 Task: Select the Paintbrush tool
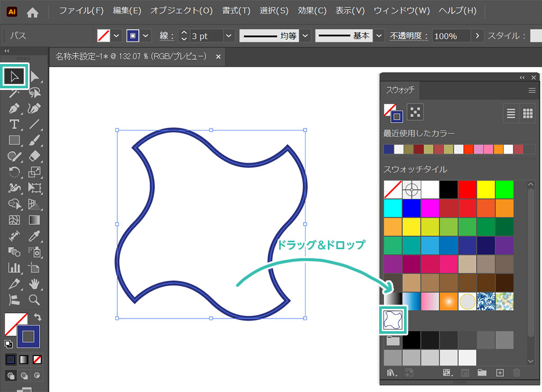[34, 140]
